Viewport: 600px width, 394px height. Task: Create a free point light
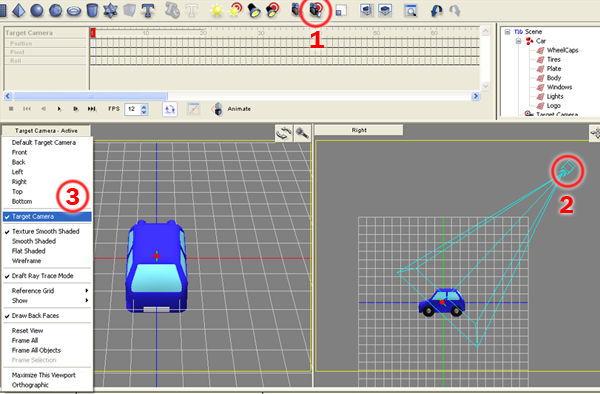[217, 11]
